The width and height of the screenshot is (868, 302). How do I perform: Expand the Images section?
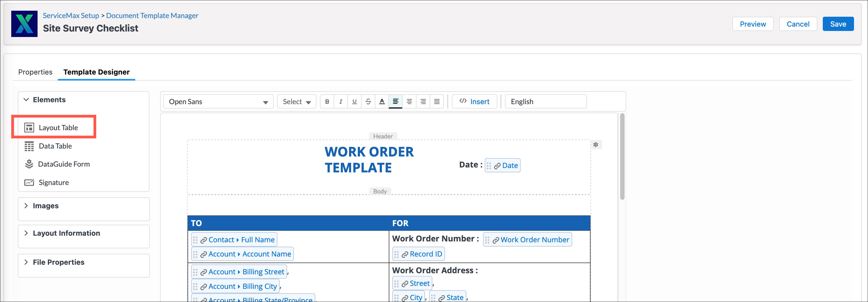(46, 206)
